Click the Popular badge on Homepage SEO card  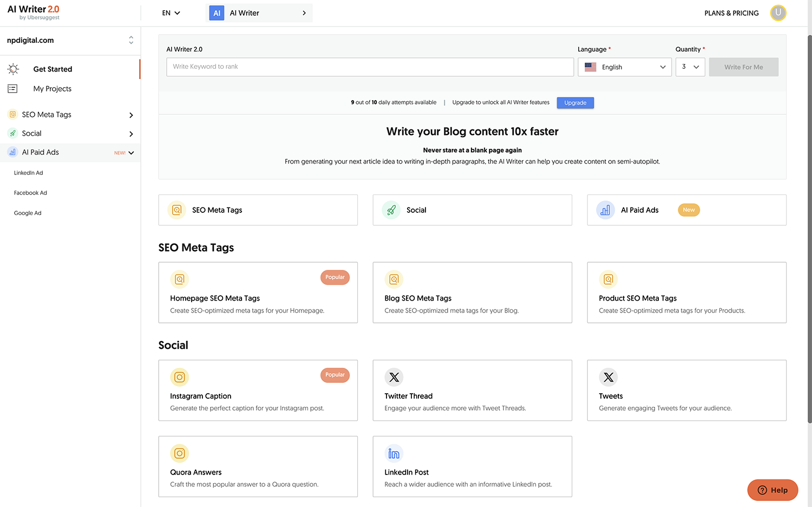(x=335, y=277)
